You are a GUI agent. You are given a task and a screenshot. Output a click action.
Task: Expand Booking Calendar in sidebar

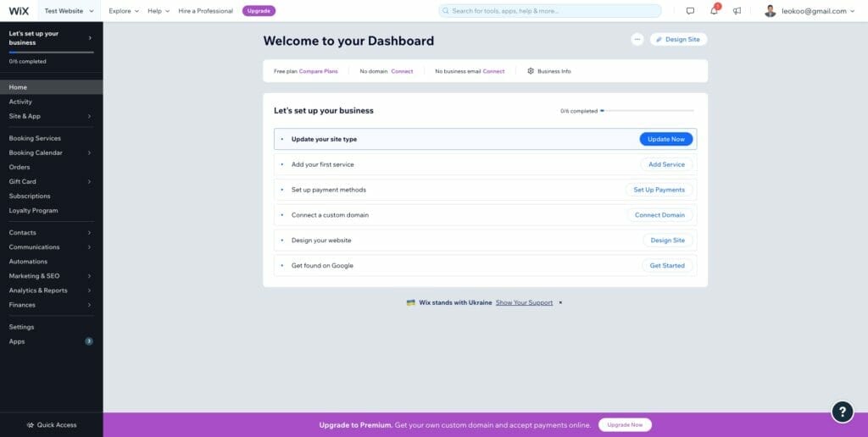tap(51, 152)
